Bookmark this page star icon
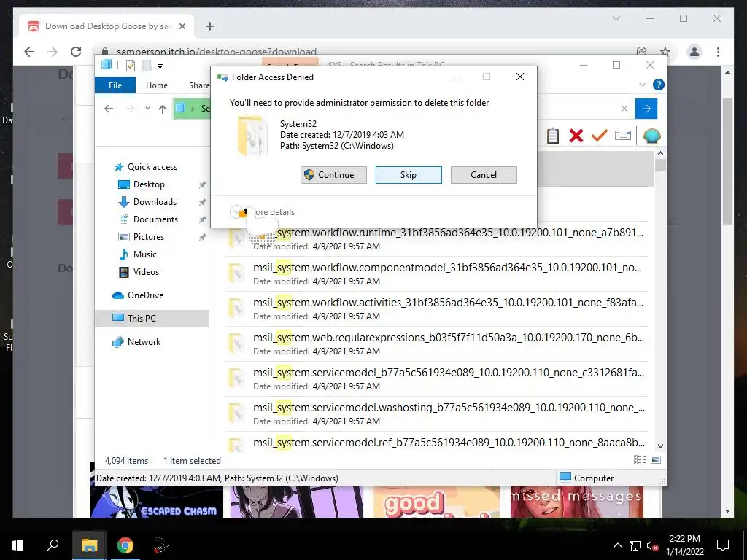The image size is (747, 560). pyautogui.click(x=665, y=52)
